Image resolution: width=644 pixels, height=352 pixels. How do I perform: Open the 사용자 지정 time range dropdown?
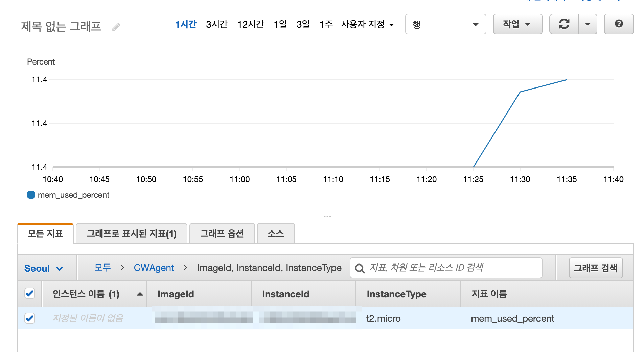point(367,24)
